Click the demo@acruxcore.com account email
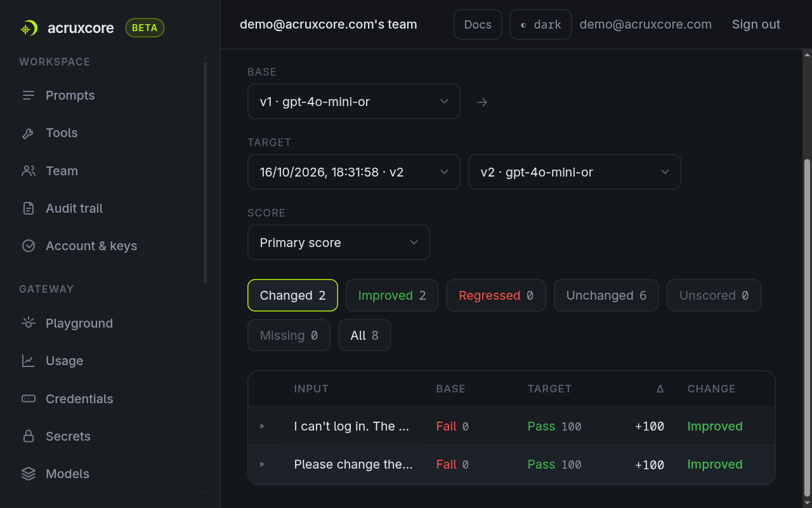Viewport: 812px width, 508px height. 645,25
